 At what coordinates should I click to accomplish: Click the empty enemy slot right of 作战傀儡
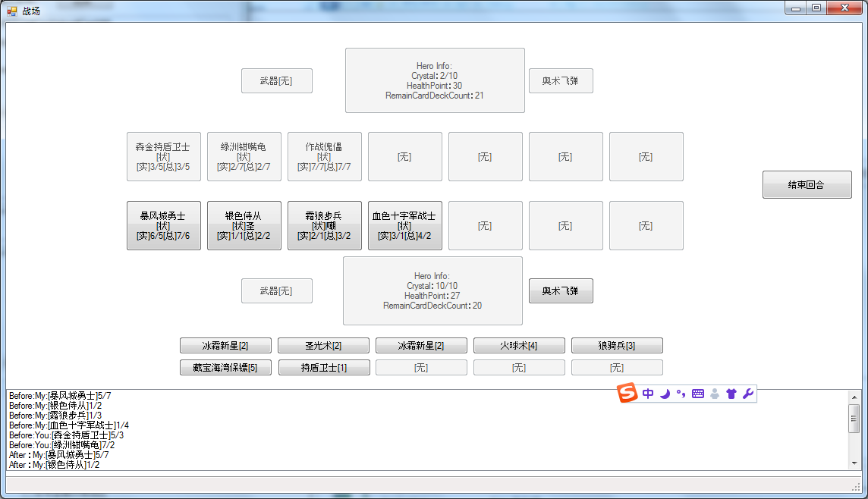click(404, 156)
